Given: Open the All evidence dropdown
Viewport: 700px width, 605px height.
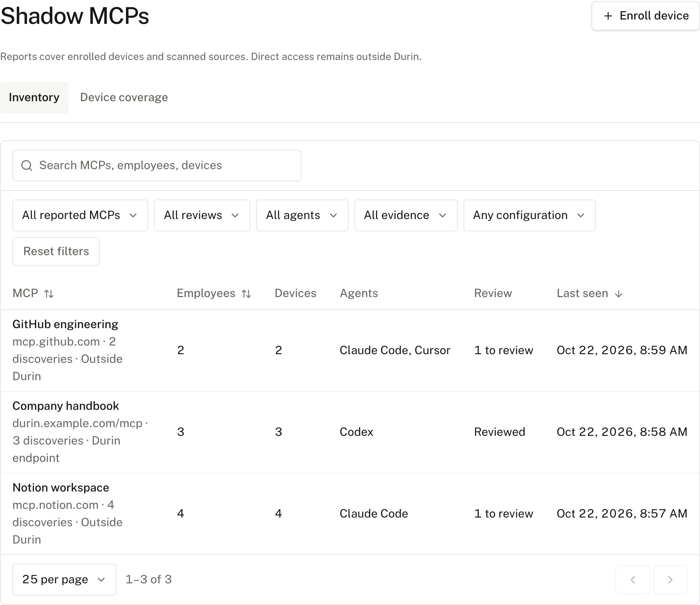Looking at the screenshot, I should coord(406,215).
